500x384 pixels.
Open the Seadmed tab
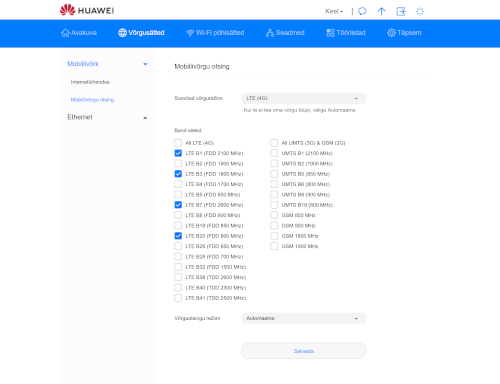(285, 33)
